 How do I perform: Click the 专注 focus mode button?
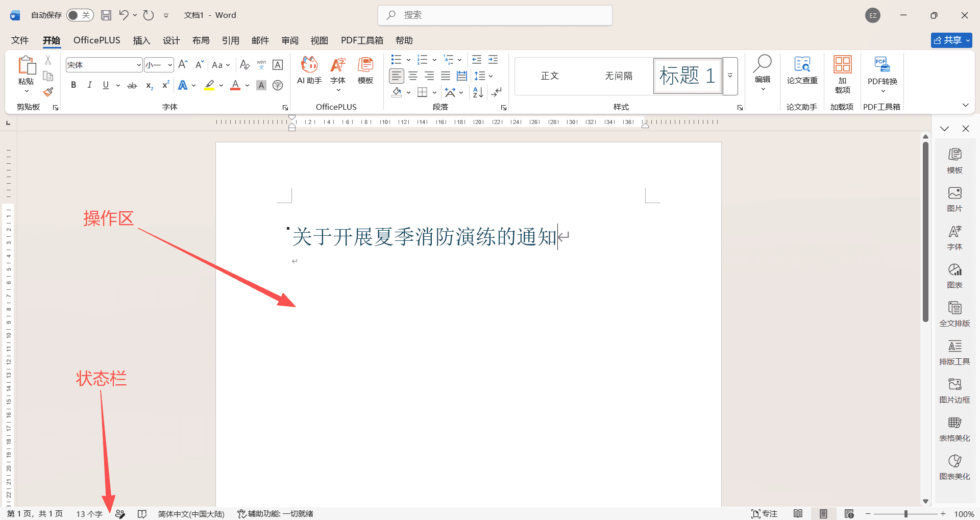(764, 514)
